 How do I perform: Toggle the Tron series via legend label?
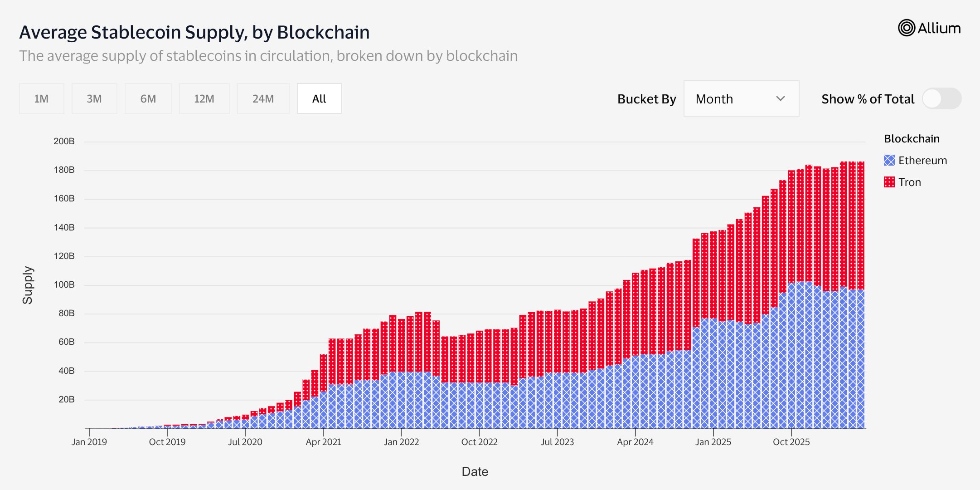910,182
